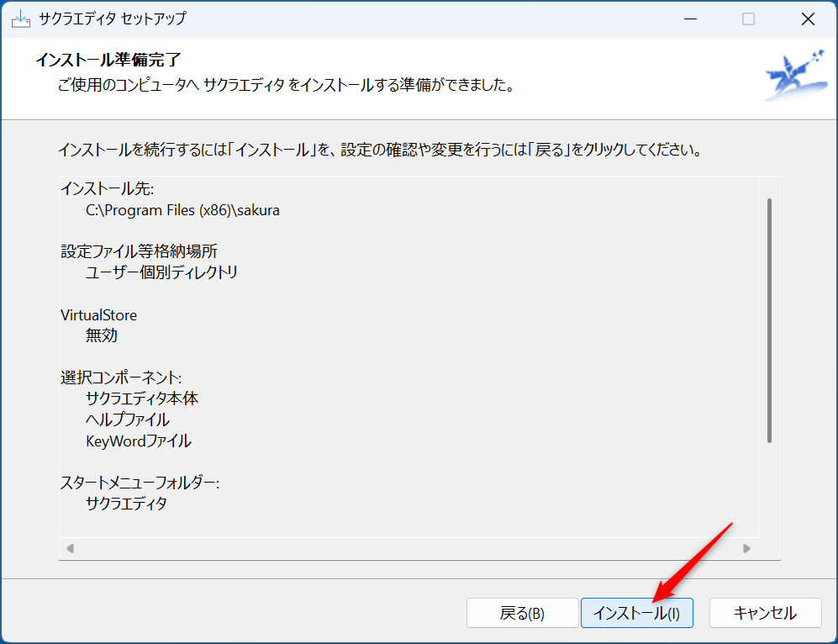Cancel setup with the キャンセル button

[766, 613]
